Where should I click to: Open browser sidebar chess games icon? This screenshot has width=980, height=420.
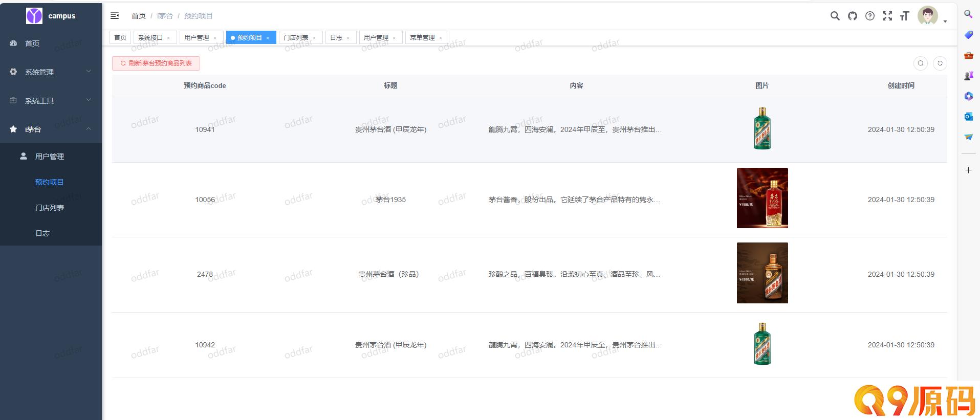click(x=968, y=76)
